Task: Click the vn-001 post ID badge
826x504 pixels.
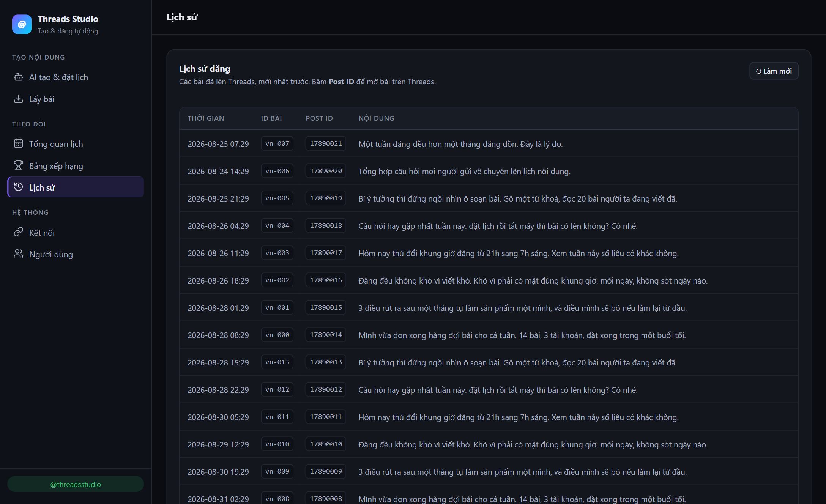Action: click(x=277, y=307)
